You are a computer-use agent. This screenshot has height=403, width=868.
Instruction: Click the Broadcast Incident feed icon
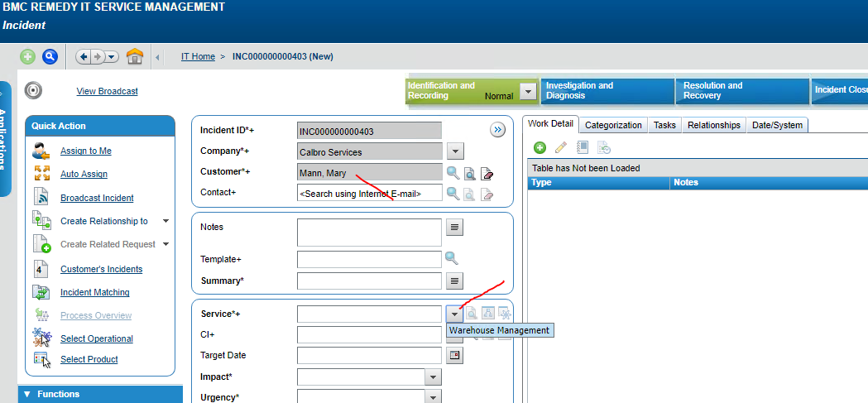pos(42,196)
